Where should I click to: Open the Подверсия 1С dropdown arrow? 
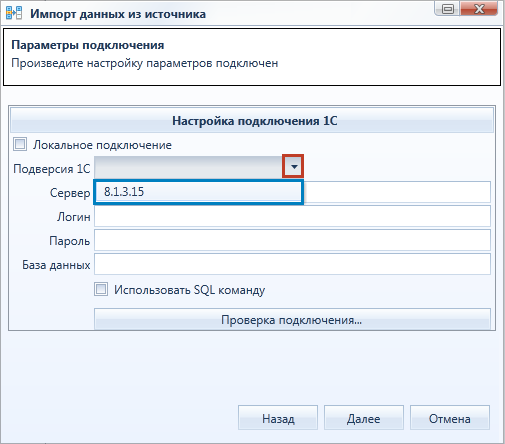pos(293,166)
